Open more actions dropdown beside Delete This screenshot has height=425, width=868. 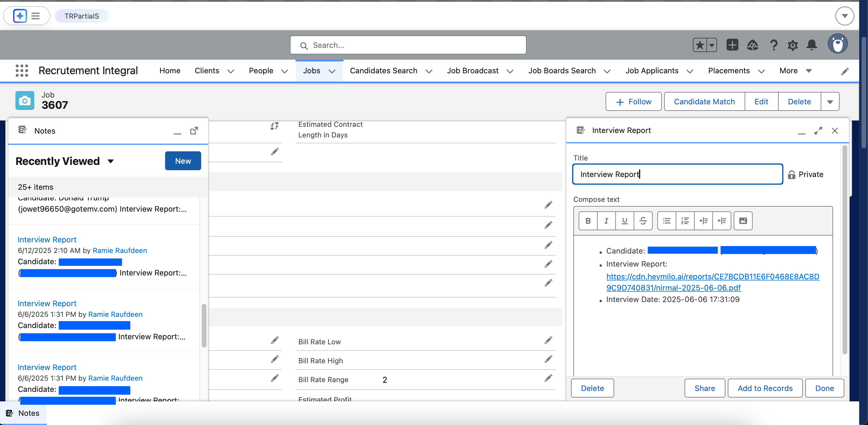(830, 102)
